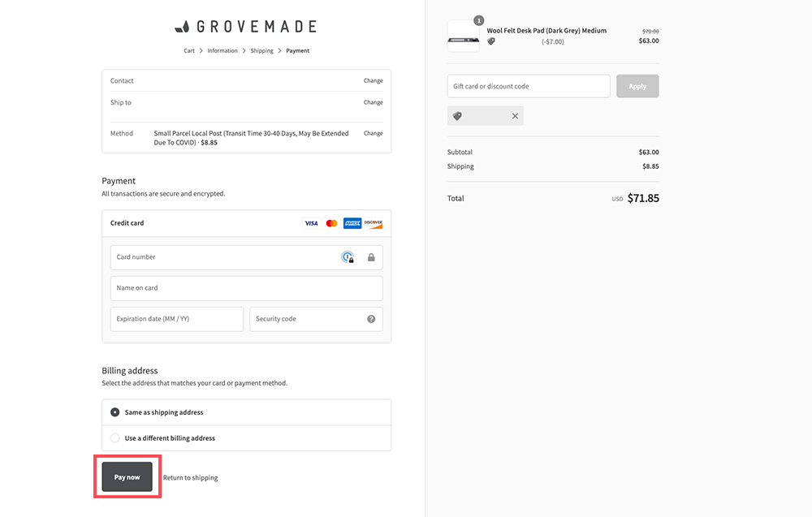Viewport: 812px width, 517px height.
Task: Click the (-$7.00) discount text
Action: point(552,42)
